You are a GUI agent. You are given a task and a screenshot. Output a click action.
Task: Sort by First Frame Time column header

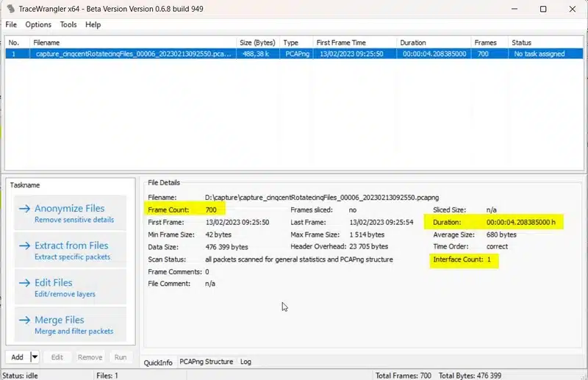click(x=355, y=43)
